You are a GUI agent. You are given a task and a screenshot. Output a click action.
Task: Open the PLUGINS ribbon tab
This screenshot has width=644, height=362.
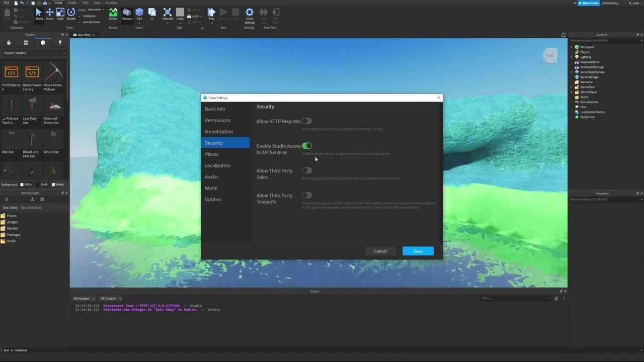pos(111,3)
